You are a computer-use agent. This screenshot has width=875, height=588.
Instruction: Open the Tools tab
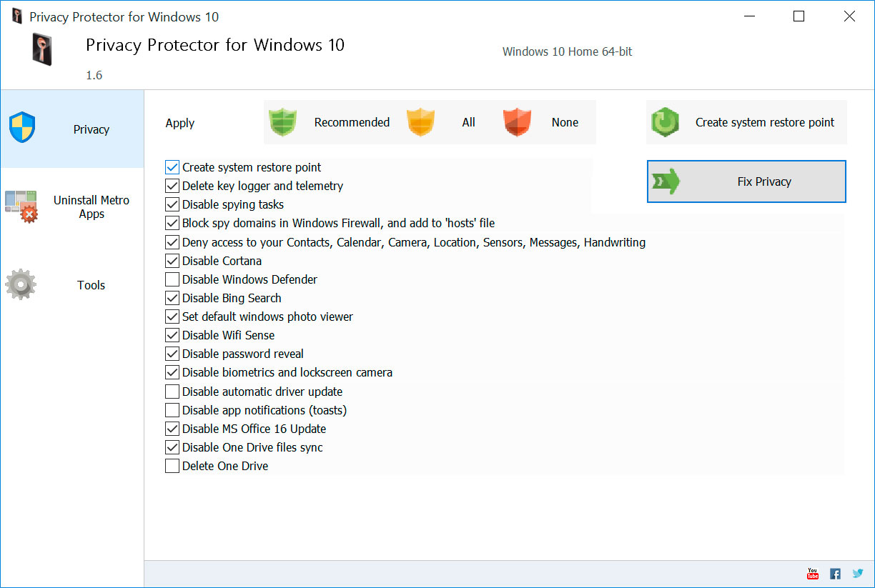tap(91, 285)
